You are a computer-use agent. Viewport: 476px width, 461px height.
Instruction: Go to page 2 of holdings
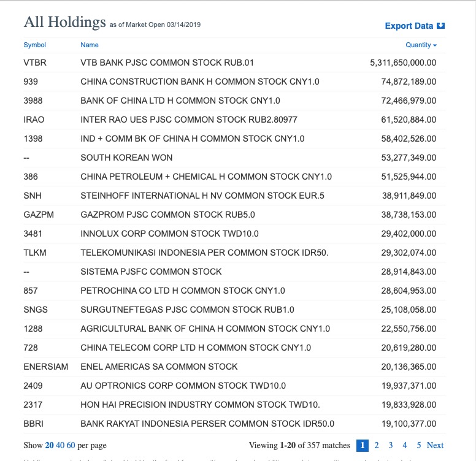377,446
